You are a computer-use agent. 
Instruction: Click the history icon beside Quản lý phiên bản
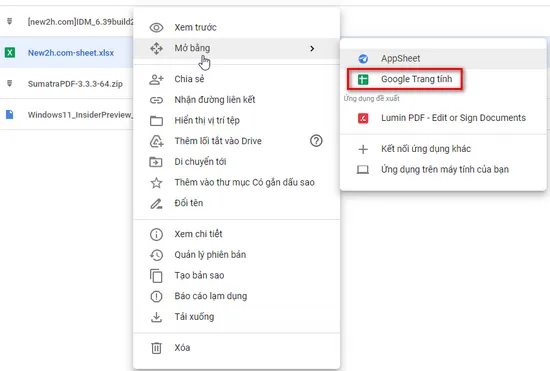(x=156, y=255)
